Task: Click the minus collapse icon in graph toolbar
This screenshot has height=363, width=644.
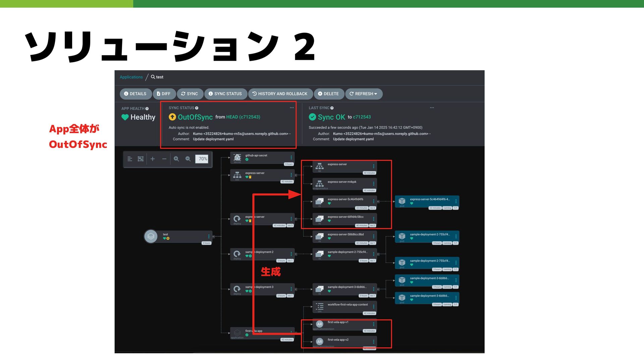Action: click(164, 159)
